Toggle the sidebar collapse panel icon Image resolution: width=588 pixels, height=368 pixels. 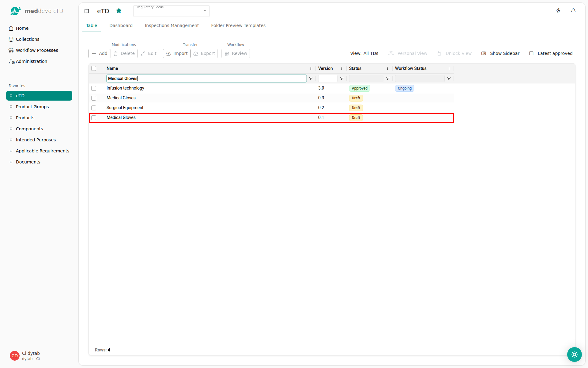tap(87, 11)
